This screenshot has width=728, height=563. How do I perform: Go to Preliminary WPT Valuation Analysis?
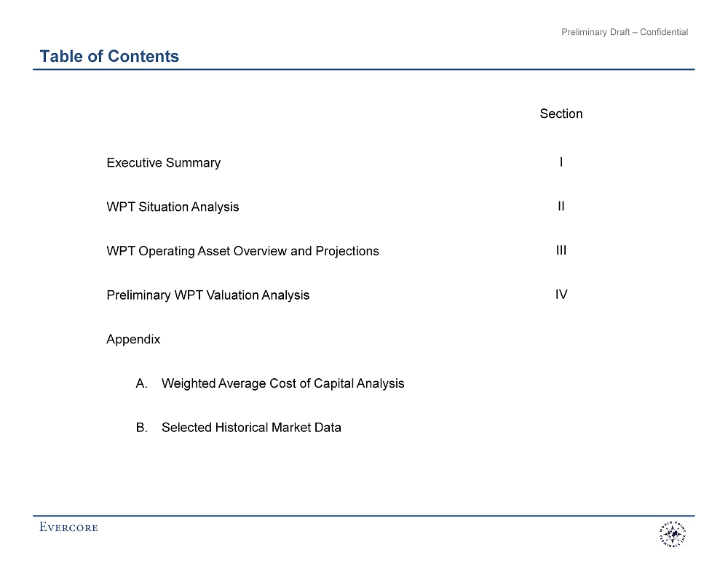207,295
